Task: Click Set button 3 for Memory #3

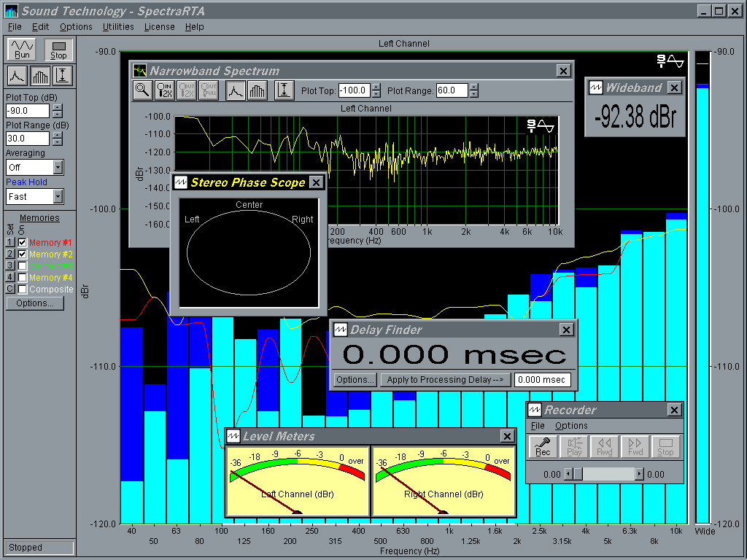Action: pos(10,265)
